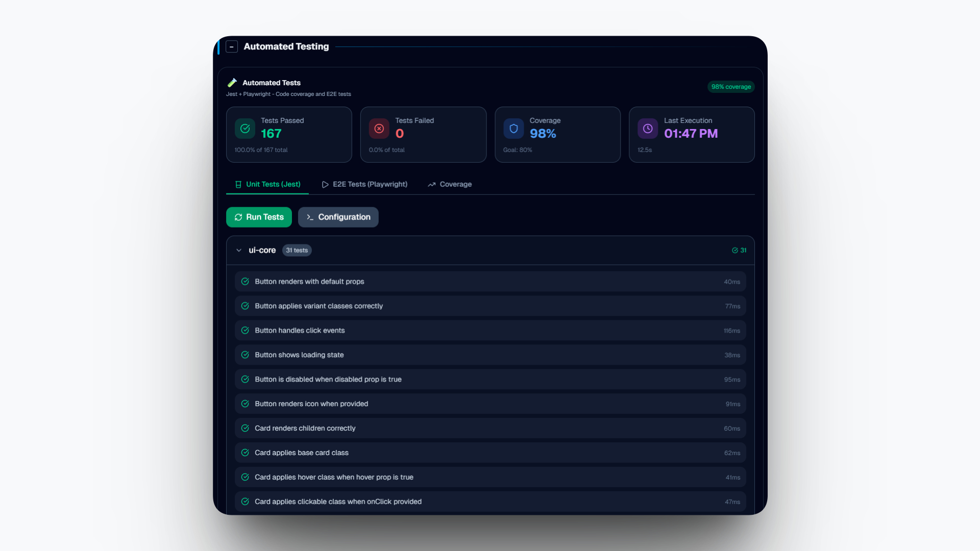
Task: Collapse the Automated Testing section with minus box
Action: [232, 47]
